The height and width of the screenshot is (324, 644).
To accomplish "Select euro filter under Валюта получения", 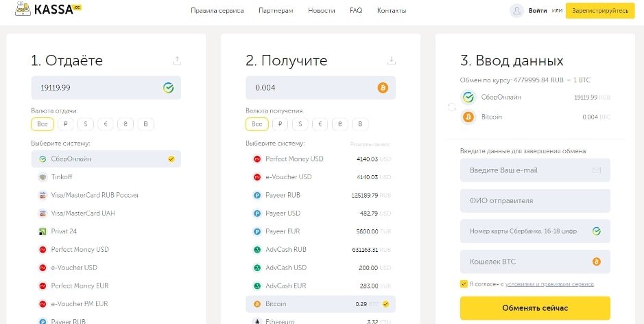I will point(320,124).
